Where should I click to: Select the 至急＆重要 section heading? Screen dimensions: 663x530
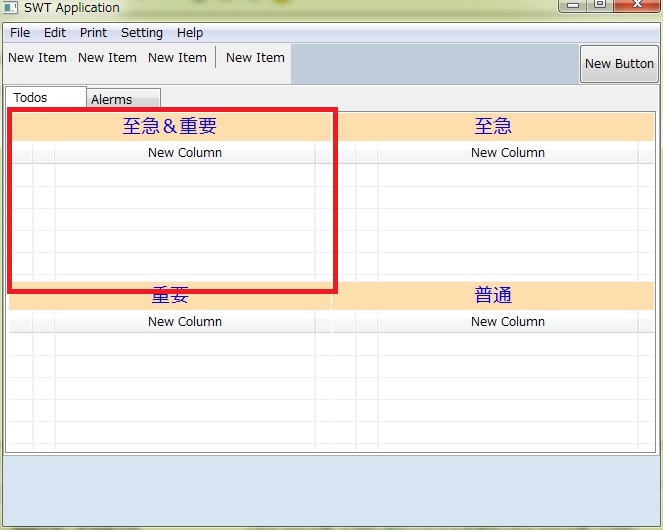[170, 126]
